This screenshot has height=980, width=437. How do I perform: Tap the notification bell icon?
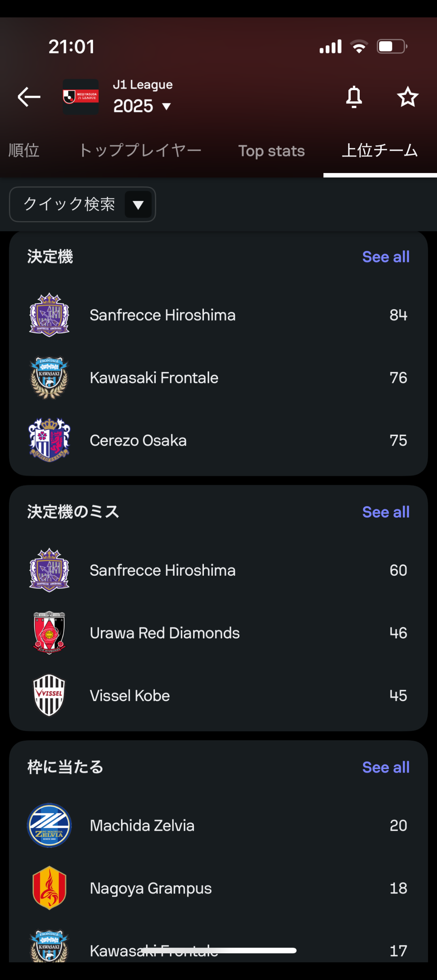click(x=354, y=97)
